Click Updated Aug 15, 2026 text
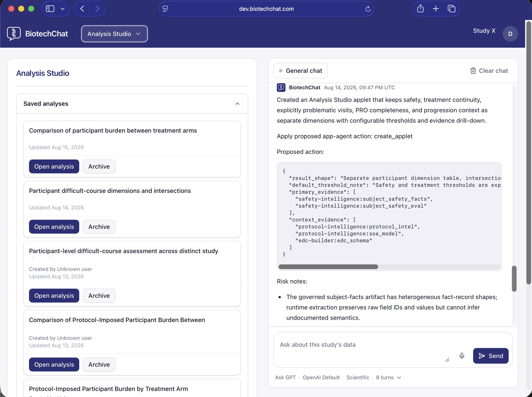This screenshot has height=397, width=532. click(x=56, y=147)
